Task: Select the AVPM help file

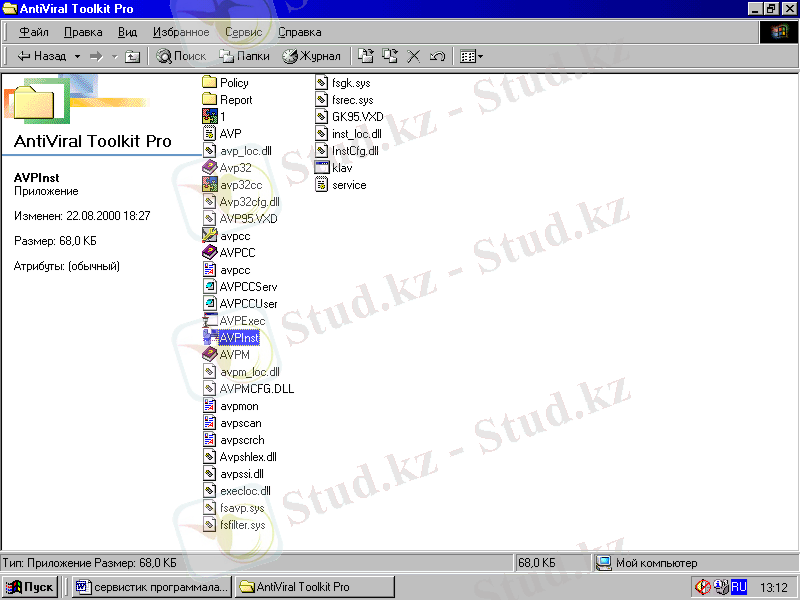Action: coord(227,355)
